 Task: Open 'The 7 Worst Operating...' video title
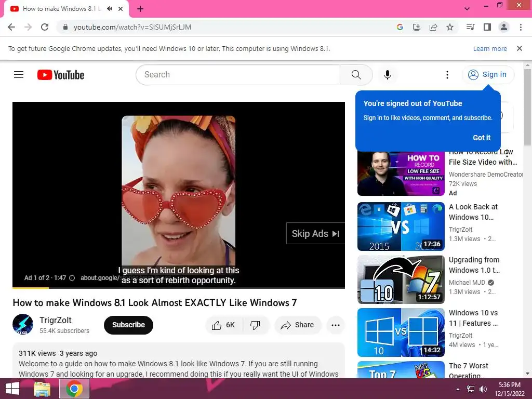tap(468, 370)
